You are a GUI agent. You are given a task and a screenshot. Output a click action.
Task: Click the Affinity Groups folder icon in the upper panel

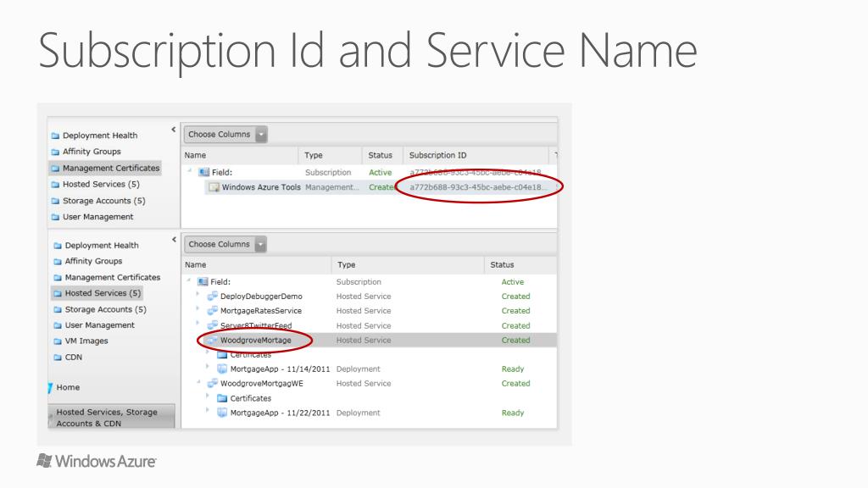point(55,152)
